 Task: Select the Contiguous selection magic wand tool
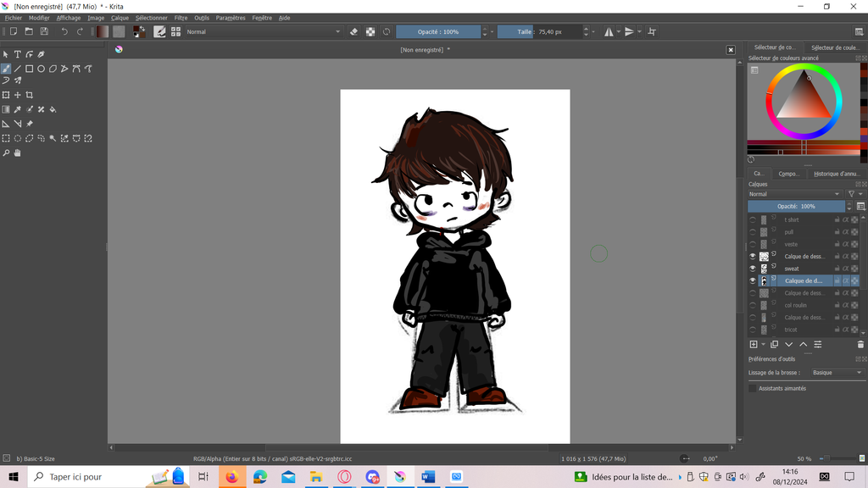53,138
